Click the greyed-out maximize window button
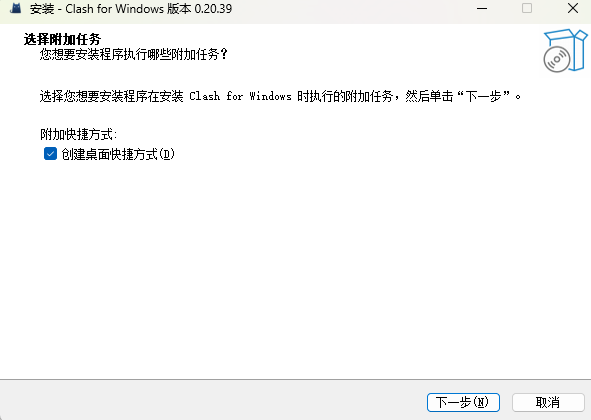This screenshot has width=591, height=420. point(527,8)
